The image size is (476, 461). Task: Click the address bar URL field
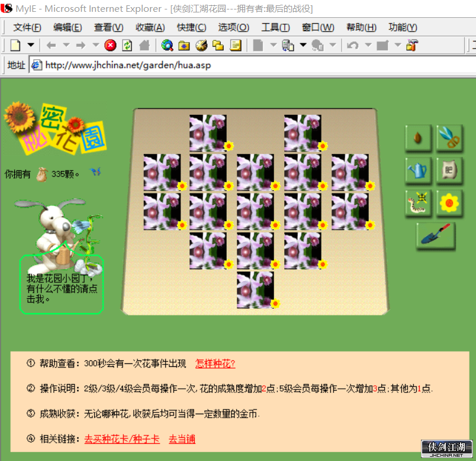tap(252, 65)
